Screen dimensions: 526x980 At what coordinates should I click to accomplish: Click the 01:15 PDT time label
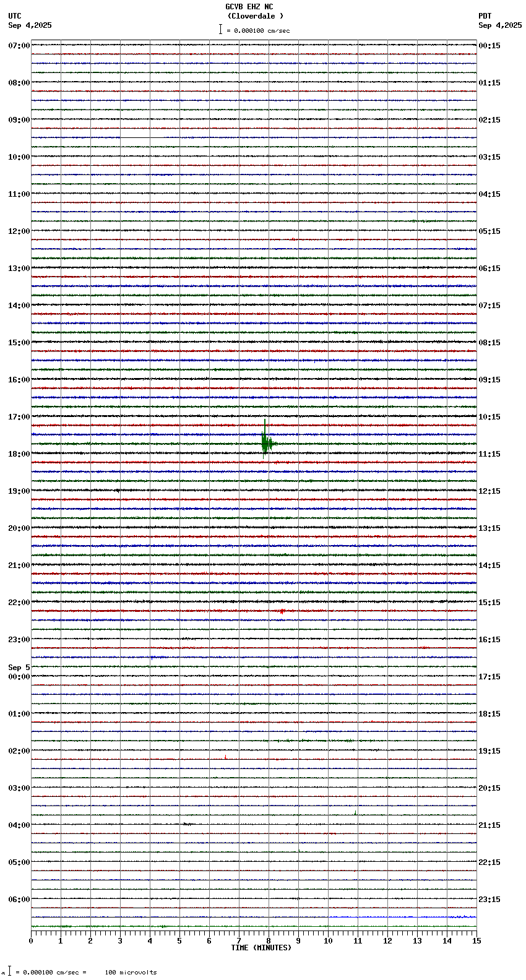(x=489, y=83)
